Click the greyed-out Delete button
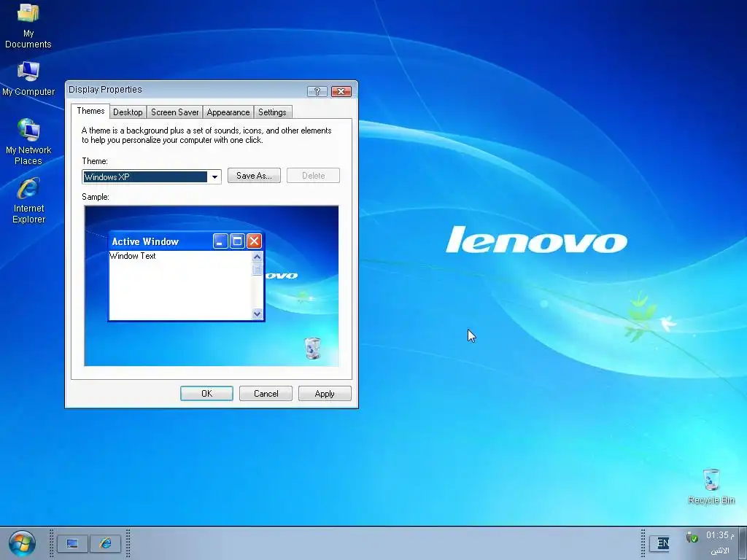Viewport: 747px width, 560px height. click(x=313, y=176)
